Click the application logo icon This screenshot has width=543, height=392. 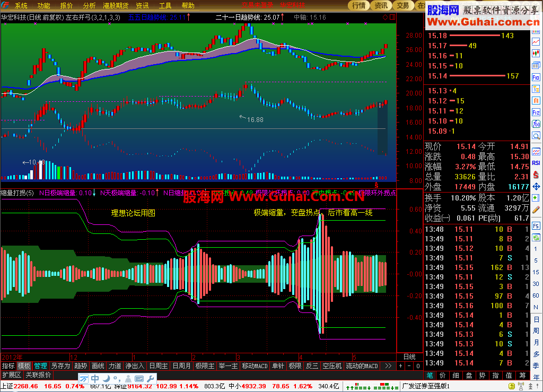click(x=5, y=5)
